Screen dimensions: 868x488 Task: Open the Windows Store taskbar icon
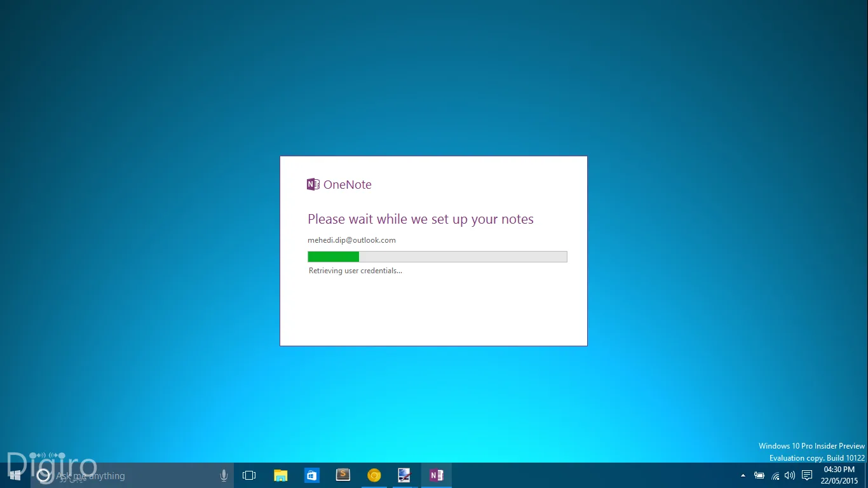(x=311, y=475)
